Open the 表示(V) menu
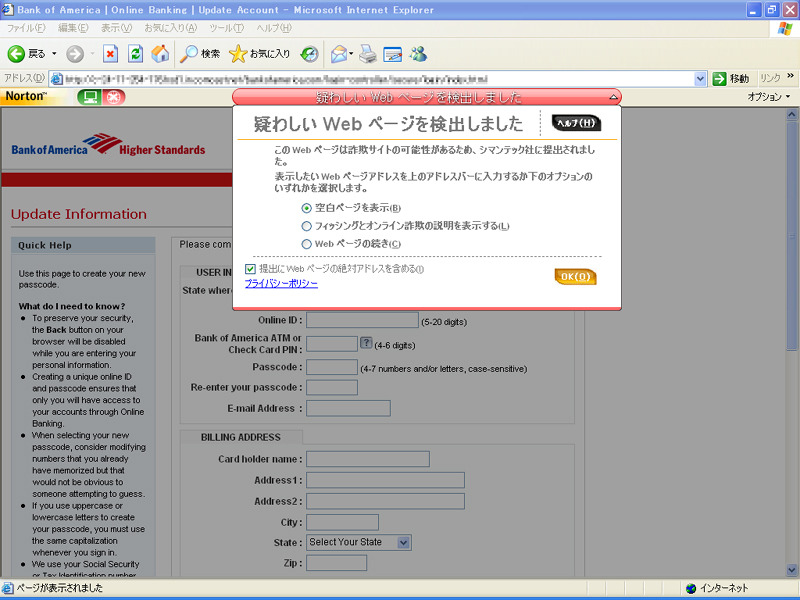Image resolution: width=800 pixels, height=600 pixels. point(116,28)
